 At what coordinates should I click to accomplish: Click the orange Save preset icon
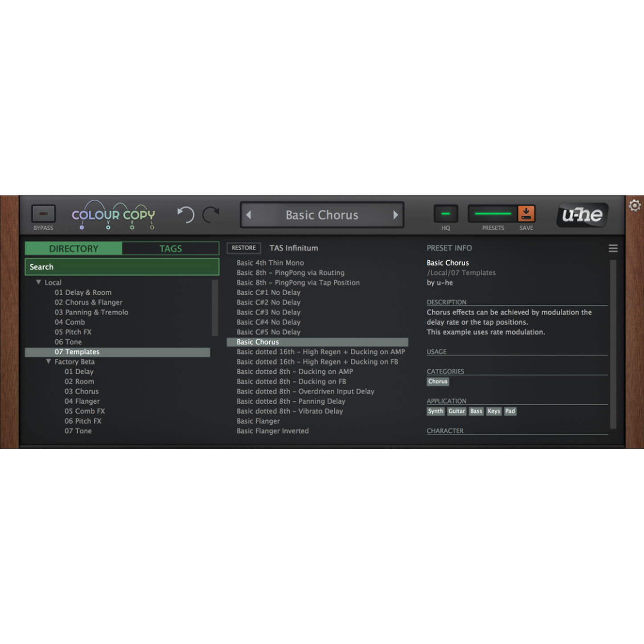pos(526,214)
